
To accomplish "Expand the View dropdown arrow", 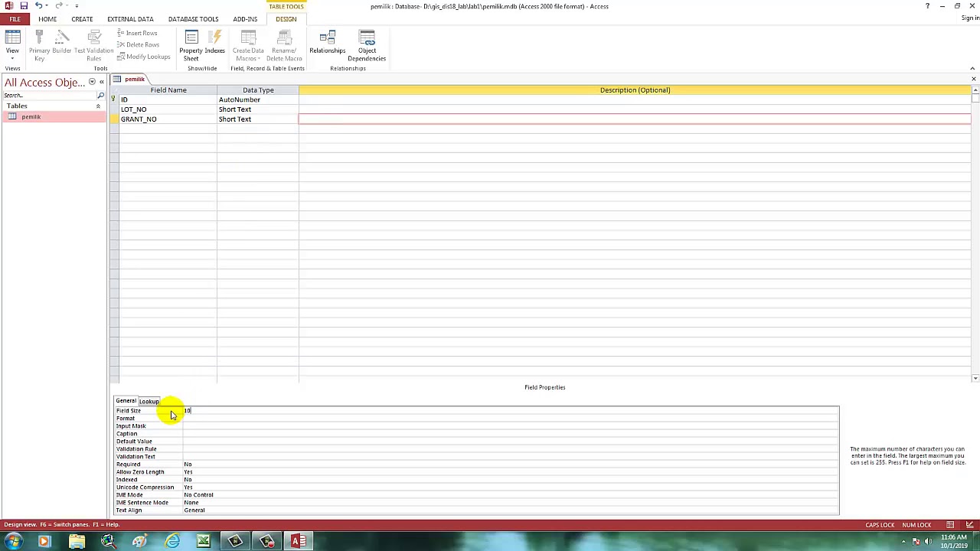I will pyautogui.click(x=12, y=59).
